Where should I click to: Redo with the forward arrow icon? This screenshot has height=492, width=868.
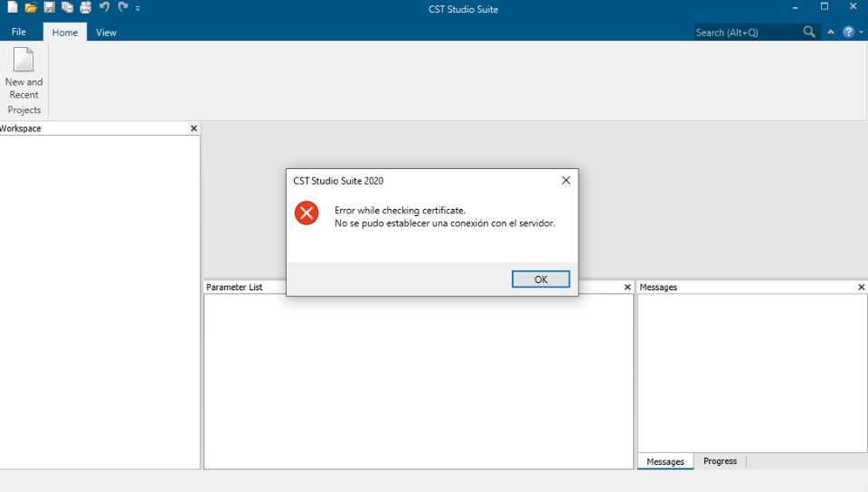(x=122, y=7)
